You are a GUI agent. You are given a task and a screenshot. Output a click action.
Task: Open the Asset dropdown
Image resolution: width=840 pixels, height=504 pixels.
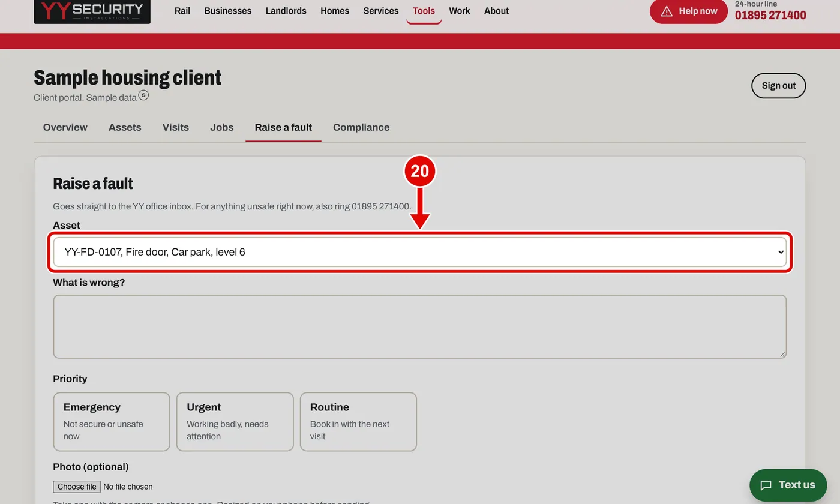click(x=420, y=252)
